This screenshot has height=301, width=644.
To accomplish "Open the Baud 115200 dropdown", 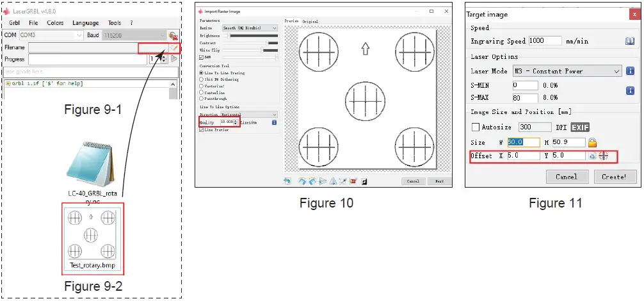I will [x=134, y=36].
